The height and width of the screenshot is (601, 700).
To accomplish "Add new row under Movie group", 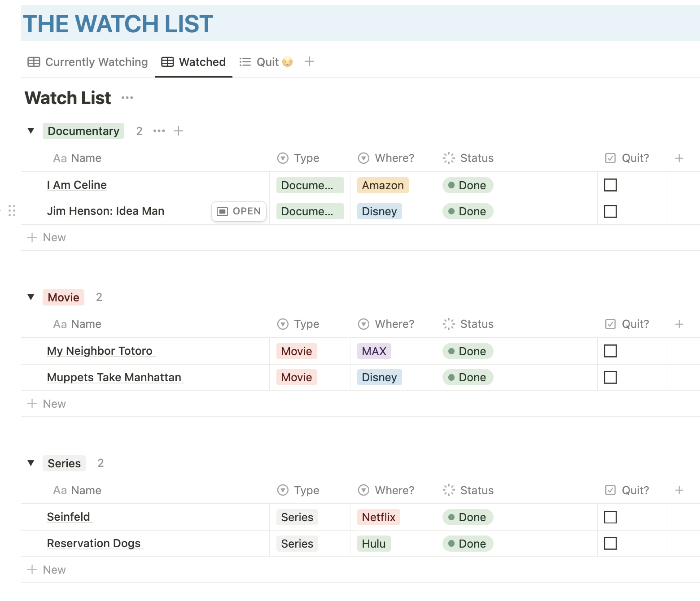I will click(x=47, y=404).
